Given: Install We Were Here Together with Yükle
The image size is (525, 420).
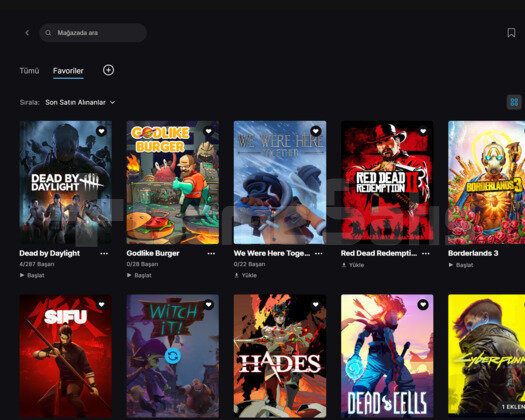Looking at the screenshot, I should tap(245, 275).
